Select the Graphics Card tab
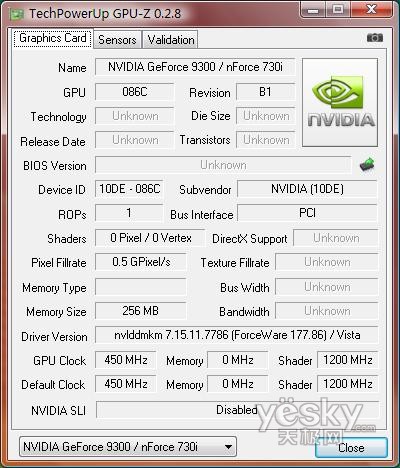This screenshot has height=468, width=400. tap(53, 38)
